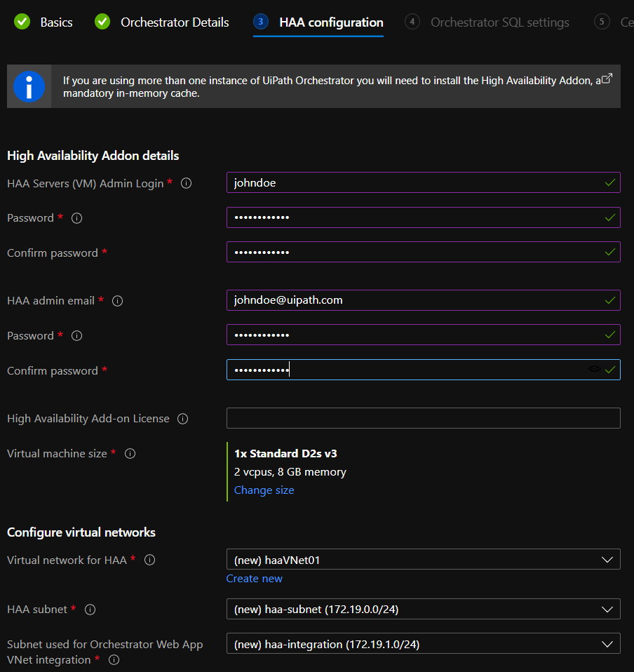Image resolution: width=634 pixels, height=672 pixels.
Task: Click the High Availability Add-on License field
Action: (x=423, y=418)
